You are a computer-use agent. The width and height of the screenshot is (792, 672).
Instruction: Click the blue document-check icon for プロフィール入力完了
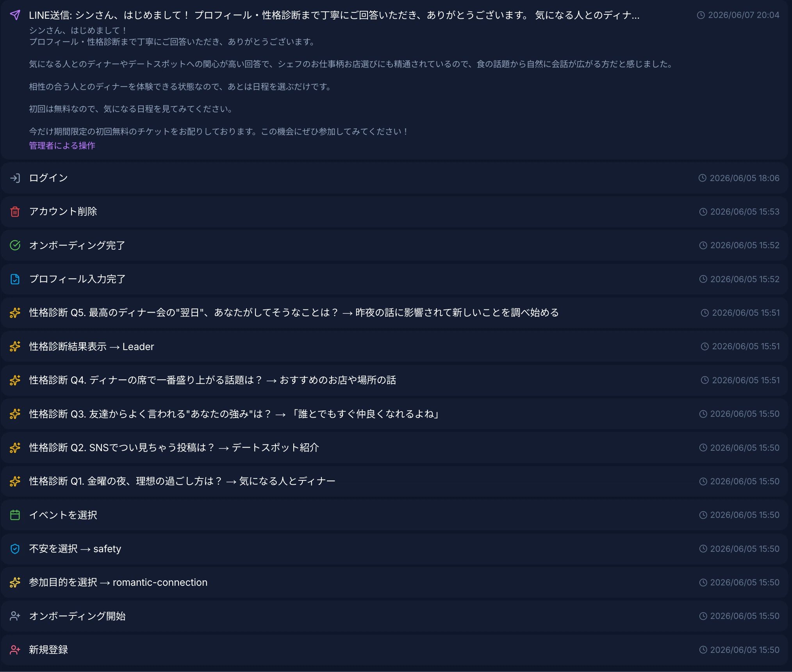point(15,279)
